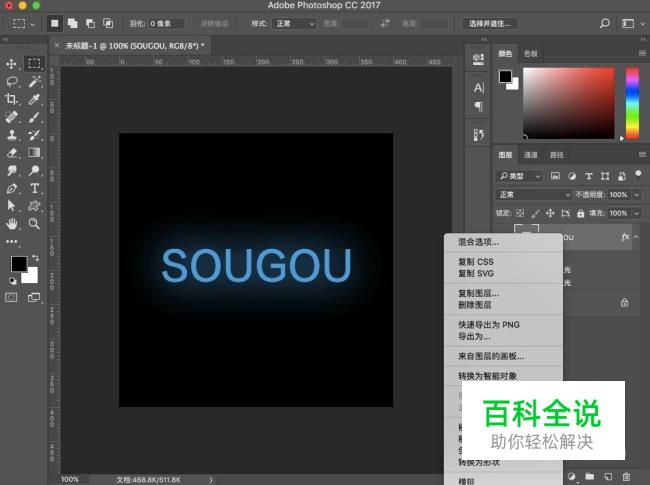650x485 pixels.
Task: Toggle filter for type layers
Action: pyautogui.click(x=588, y=176)
